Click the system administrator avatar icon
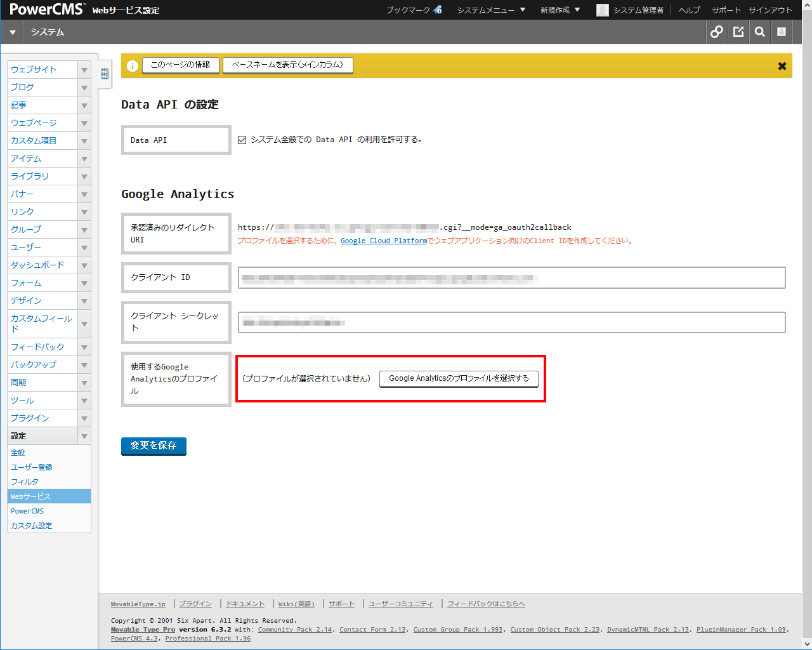812x650 pixels. coord(603,10)
